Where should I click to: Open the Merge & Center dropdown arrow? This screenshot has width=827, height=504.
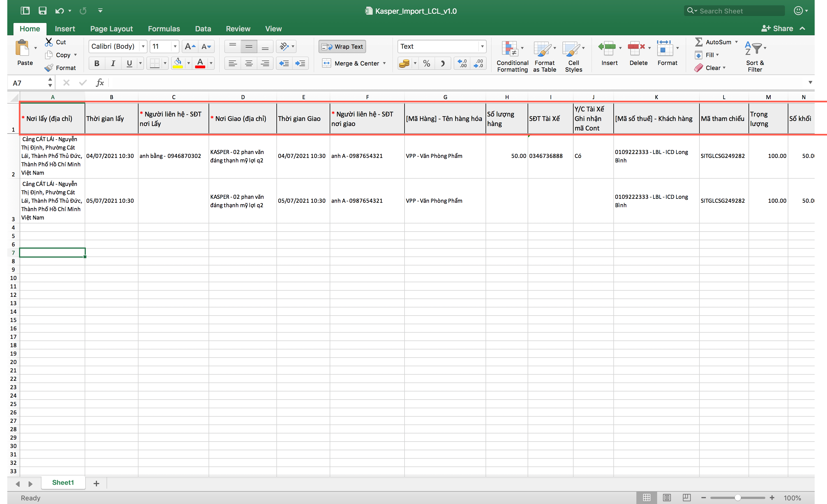(x=385, y=63)
